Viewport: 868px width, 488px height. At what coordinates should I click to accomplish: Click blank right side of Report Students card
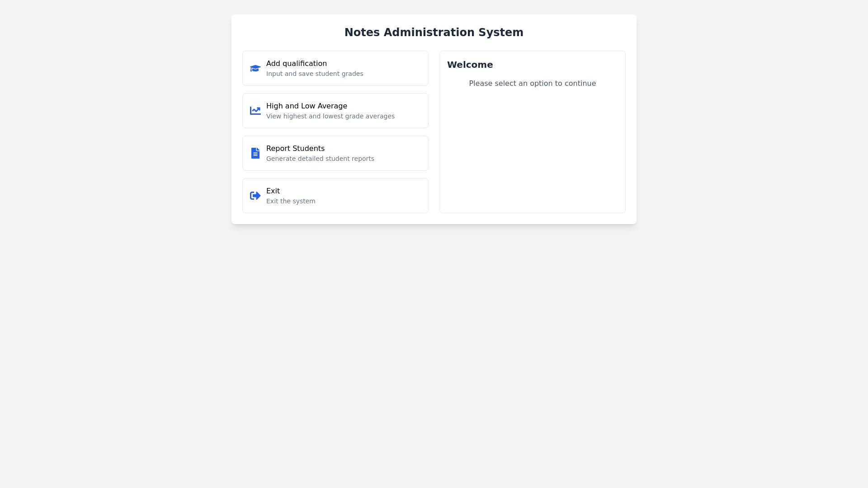(402, 153)
